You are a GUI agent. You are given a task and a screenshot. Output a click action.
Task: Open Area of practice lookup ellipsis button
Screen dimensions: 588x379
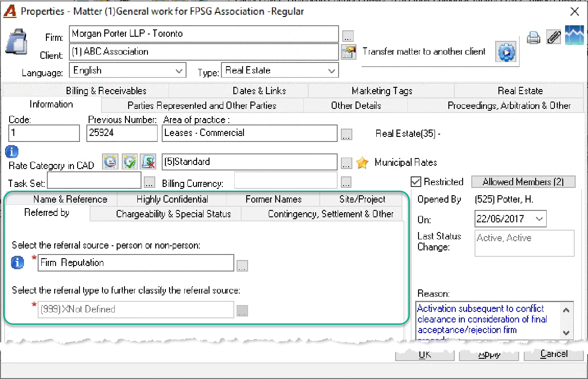click(x=347, y=135)
